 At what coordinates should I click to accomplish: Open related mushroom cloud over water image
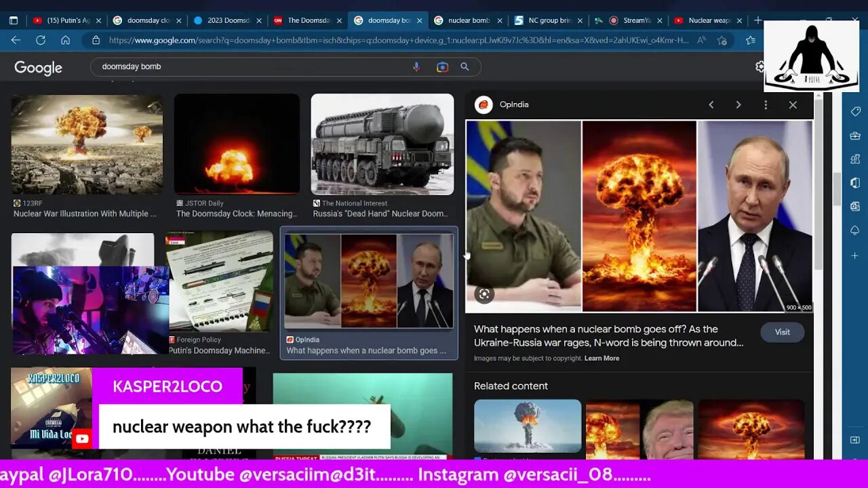pyautogui.click(x=528, y=426)
